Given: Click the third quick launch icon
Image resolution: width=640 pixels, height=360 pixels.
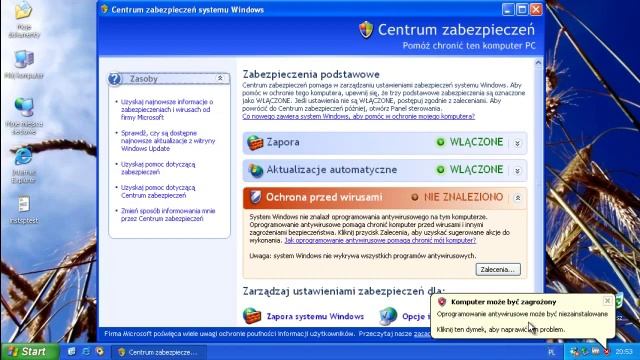Looking at the screenshot, I should [100, 351].
